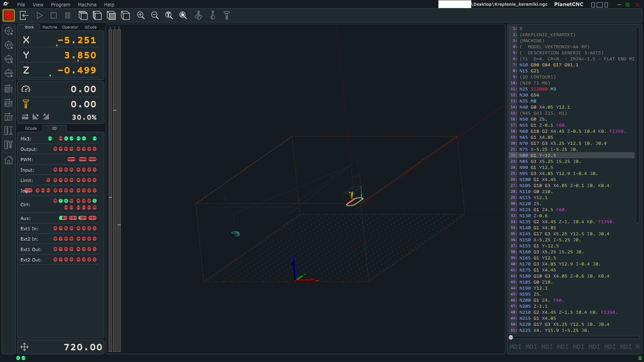Toggle Ext1 Out pin 8 indicator
Viewport: 644px width, 362px height.
click(55, 249)
